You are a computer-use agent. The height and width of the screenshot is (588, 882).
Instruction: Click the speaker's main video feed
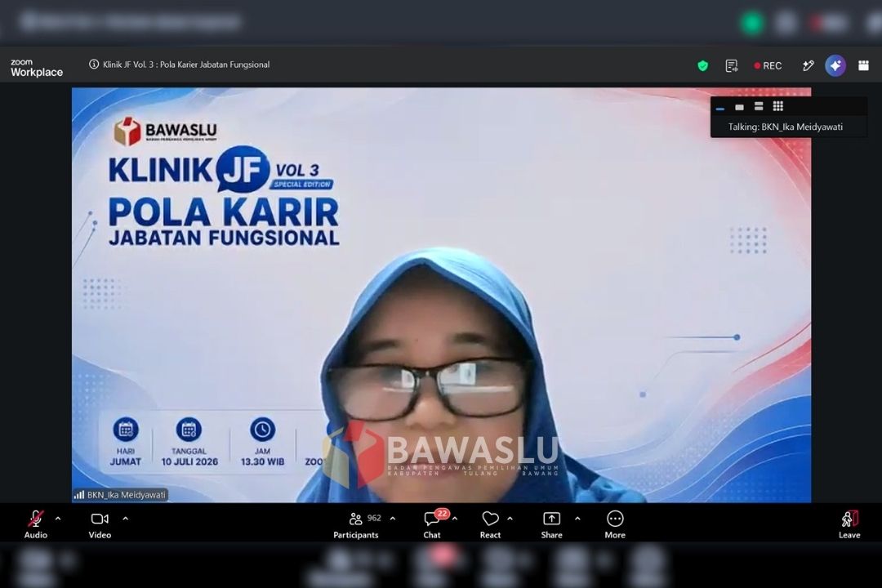pos(441,295)
